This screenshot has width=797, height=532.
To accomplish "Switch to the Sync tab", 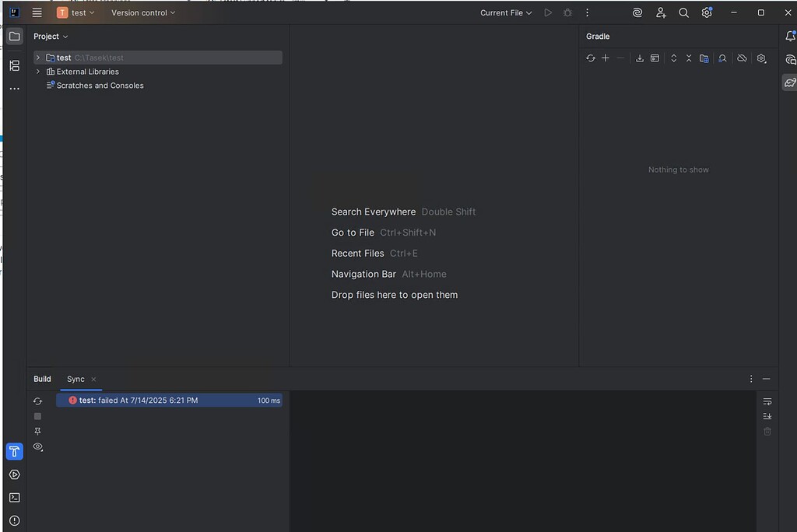I will [x=75, y=379].
